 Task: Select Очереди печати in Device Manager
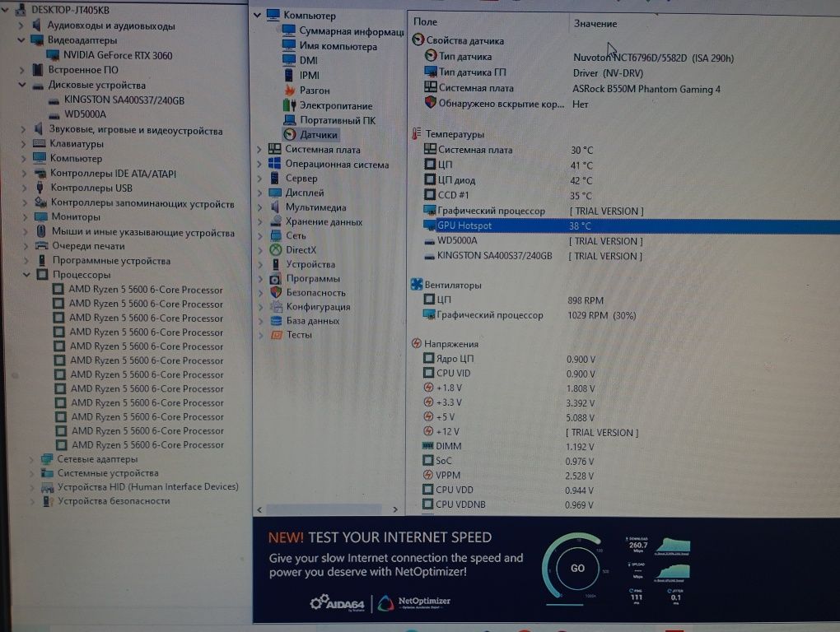88,245
